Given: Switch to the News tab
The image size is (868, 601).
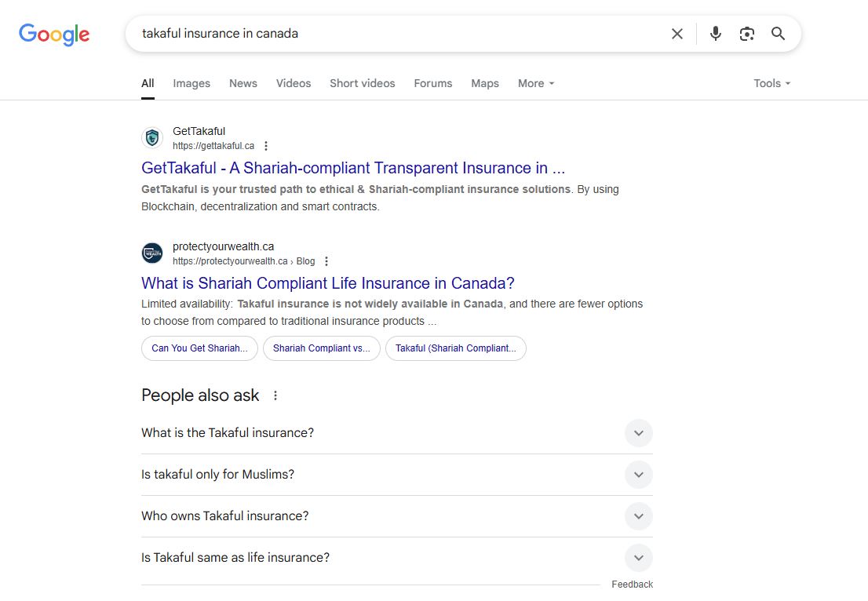Looking at the screenshot, I should coord(243,84).
